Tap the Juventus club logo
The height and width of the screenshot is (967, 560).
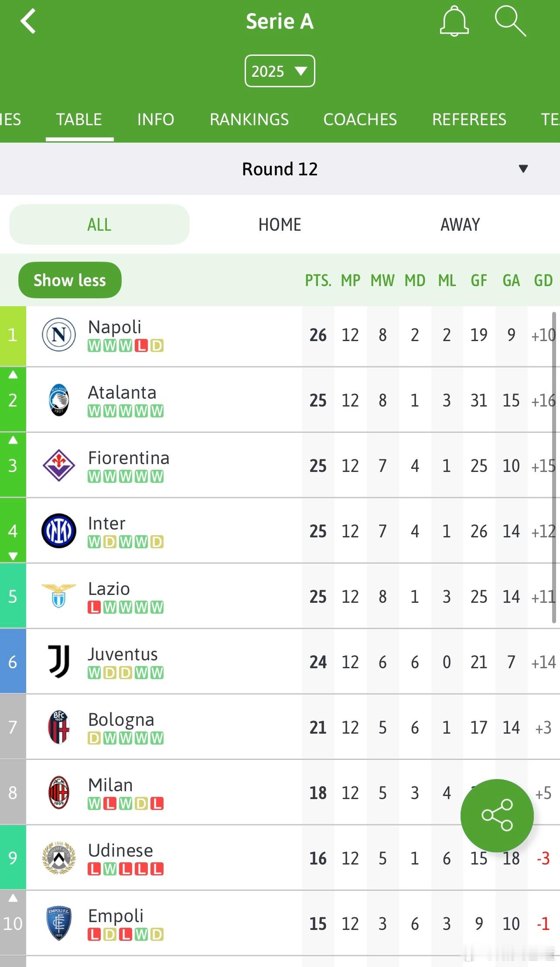(59, 662)
